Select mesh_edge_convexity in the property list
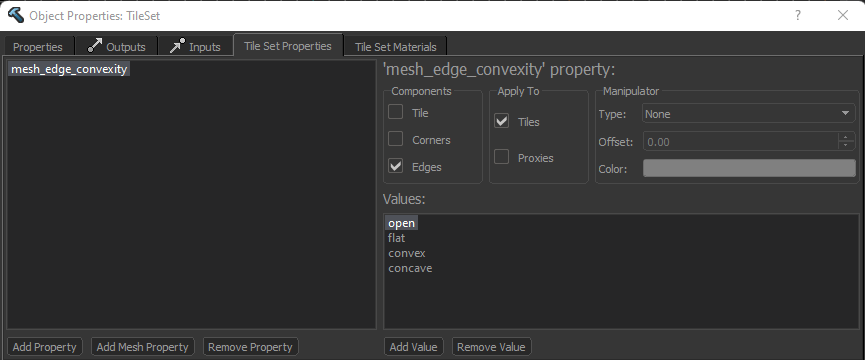 (x=70, y=69)
